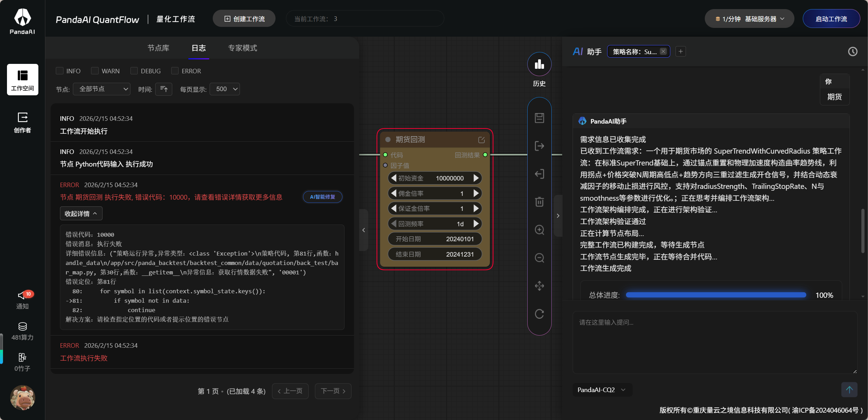The width and height of the screenshot is (868, 420).
Task: Click the PandaAI logo icon
Action: click(22, 21)
